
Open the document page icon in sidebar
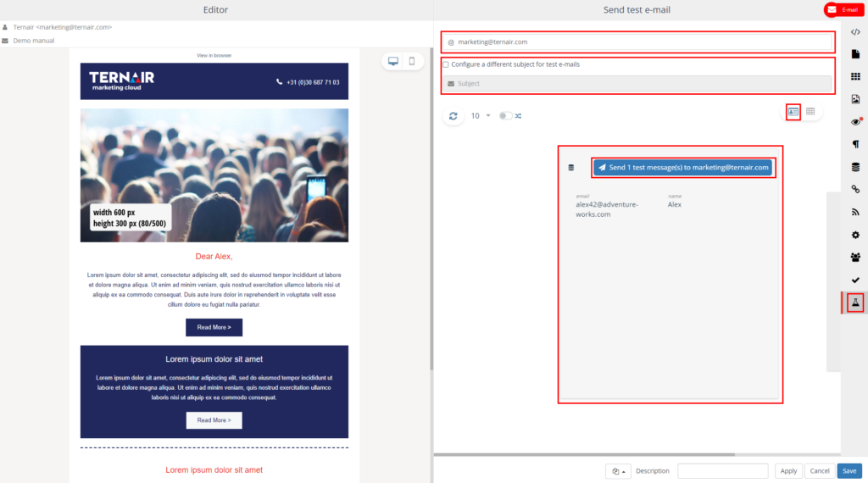click(855, 54)
